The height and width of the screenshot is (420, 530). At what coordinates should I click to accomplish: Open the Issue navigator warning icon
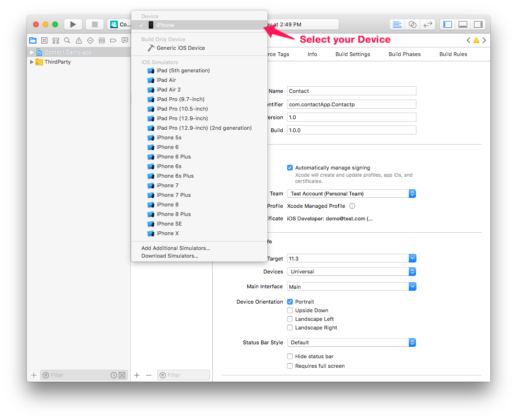[x=79, y=41]
